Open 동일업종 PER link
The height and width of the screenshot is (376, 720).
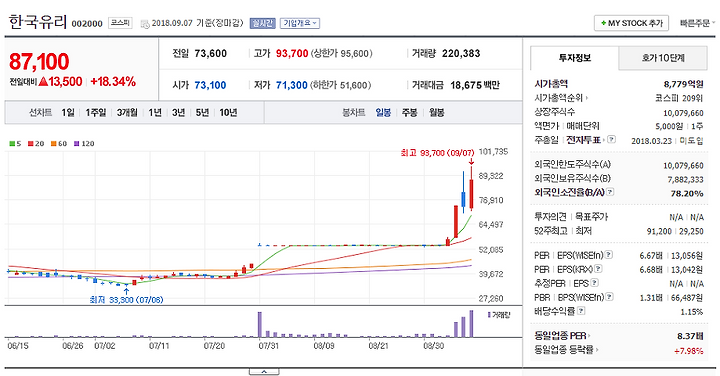[x=562, y=336]
